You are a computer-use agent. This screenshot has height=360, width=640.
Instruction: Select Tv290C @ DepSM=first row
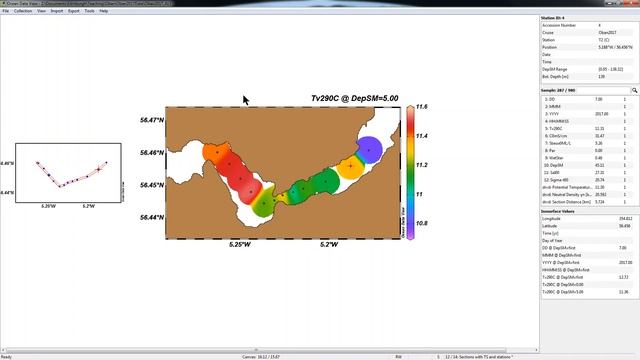pyautogui.click(x=588, y=278)
